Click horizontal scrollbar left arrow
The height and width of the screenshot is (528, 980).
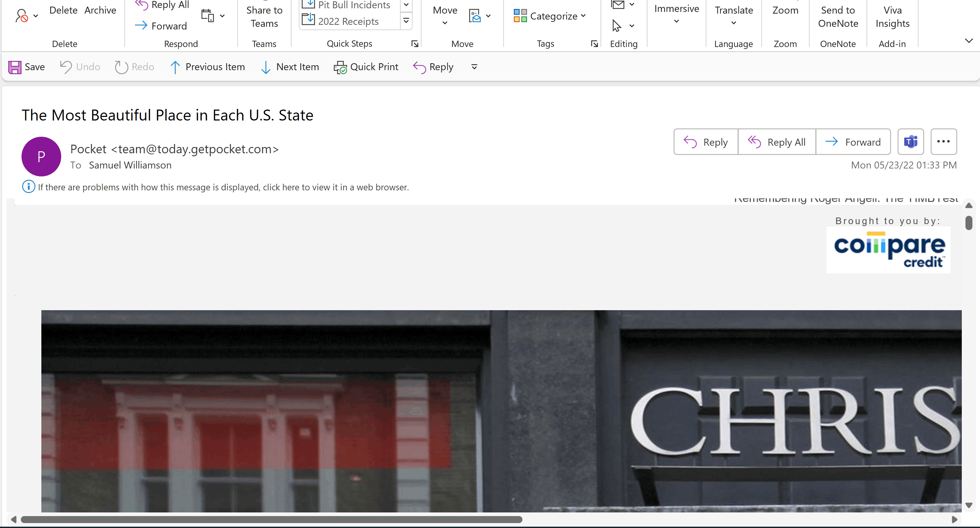coord(13,520)
